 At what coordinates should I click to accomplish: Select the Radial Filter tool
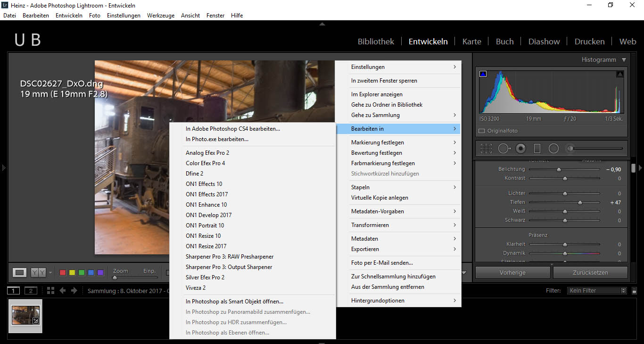553,149
